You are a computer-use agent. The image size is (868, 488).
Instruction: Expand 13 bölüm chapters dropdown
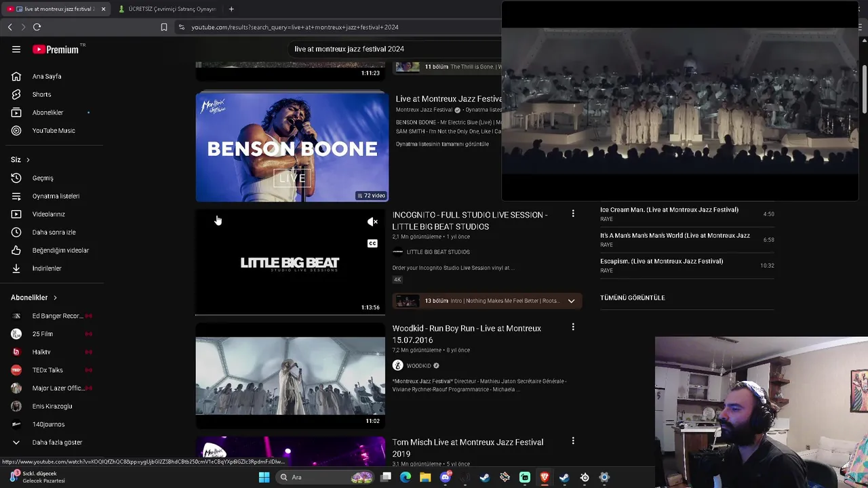(571, 301)
